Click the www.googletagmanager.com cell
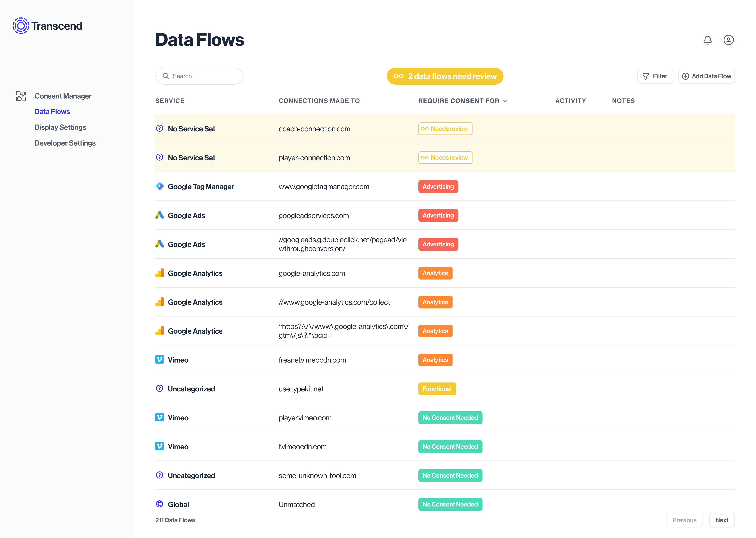 [324, 187]
